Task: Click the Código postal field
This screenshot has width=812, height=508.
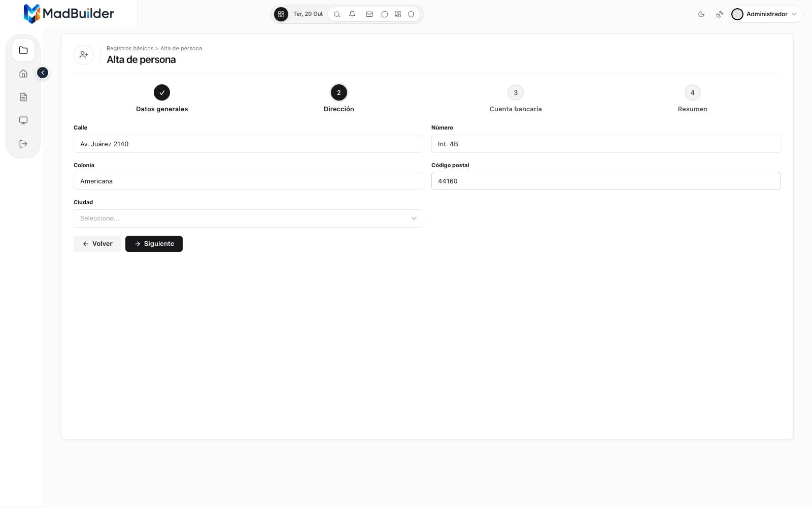Action: (x=606, y=181)
